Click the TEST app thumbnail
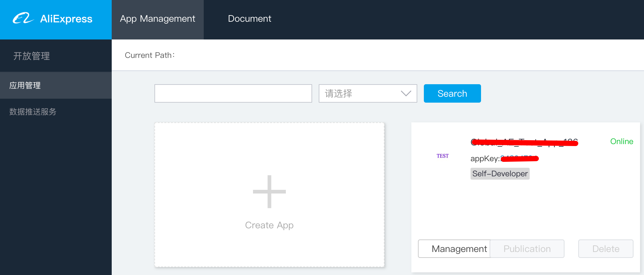 443,156
